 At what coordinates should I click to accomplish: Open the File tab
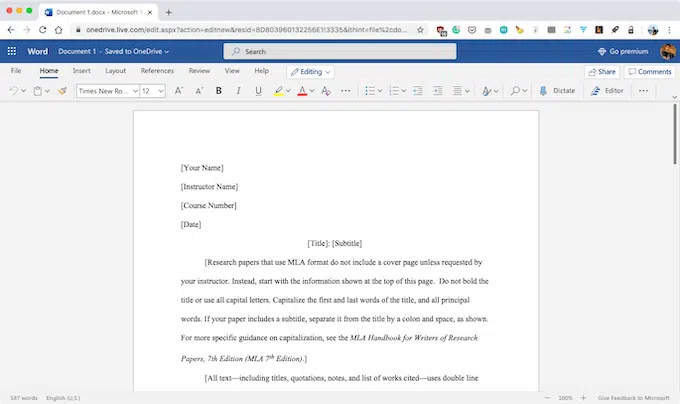point(16,71)
